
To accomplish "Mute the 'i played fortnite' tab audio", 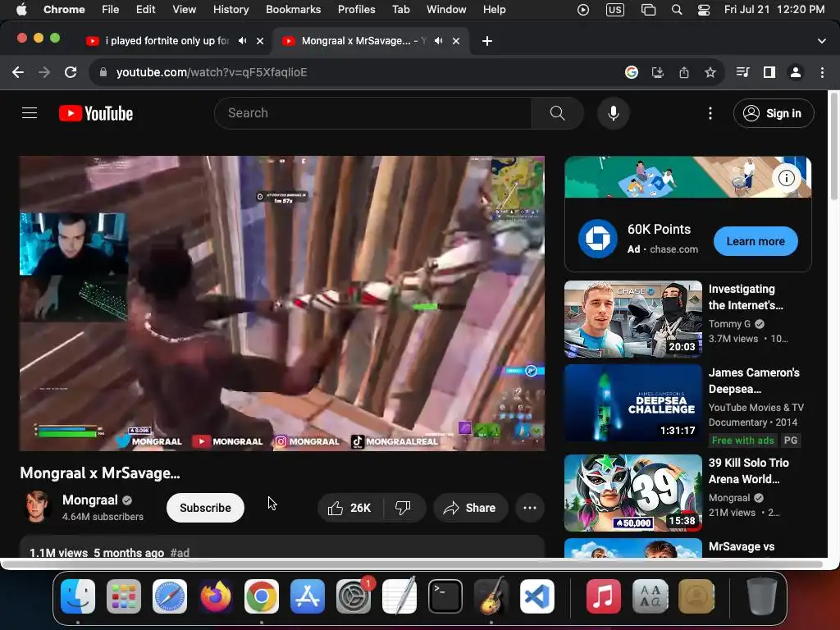I will [243, 41].
